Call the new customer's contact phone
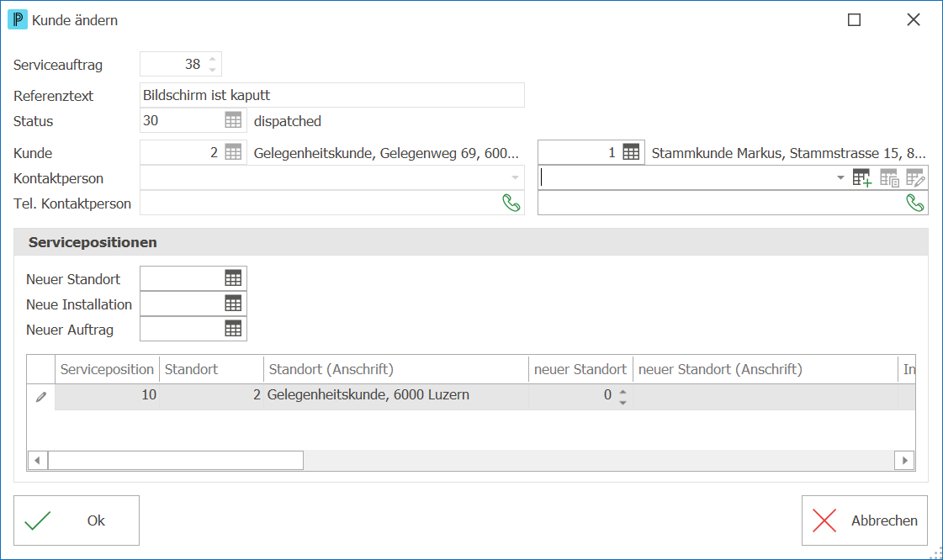 (x=914, y=203)
